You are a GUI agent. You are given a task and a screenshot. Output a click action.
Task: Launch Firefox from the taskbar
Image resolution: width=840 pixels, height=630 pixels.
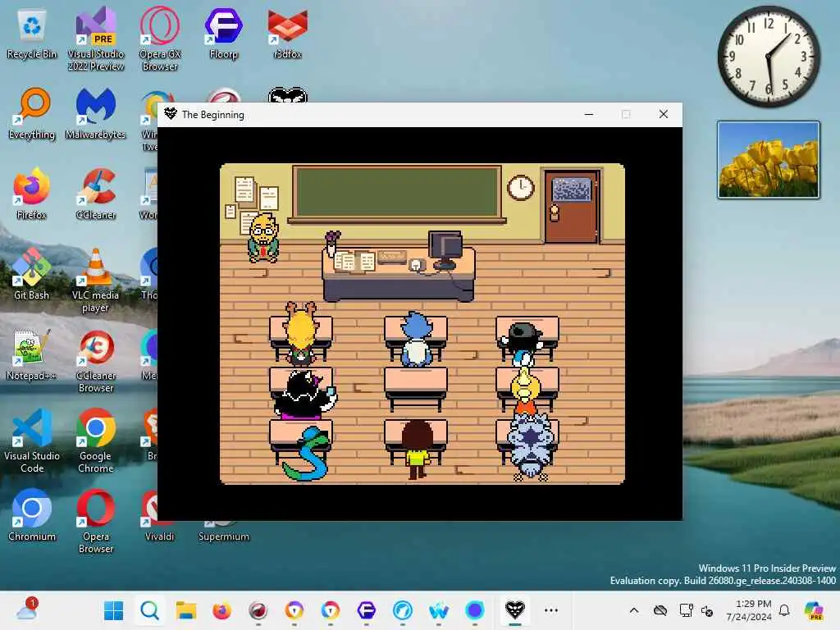pyautogui.click(x=221, y=610)
